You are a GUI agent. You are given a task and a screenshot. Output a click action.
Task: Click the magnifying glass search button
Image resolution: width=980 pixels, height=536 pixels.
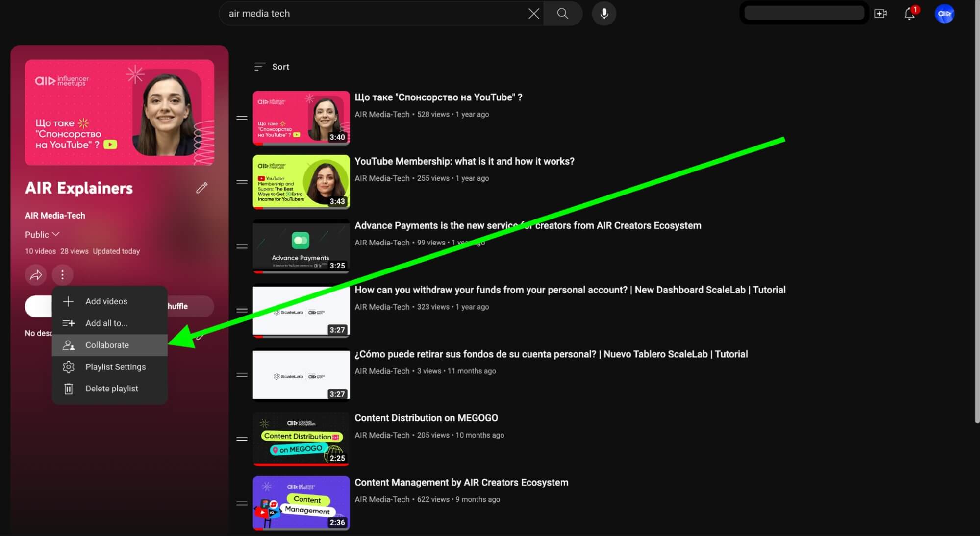click(563, 14)
